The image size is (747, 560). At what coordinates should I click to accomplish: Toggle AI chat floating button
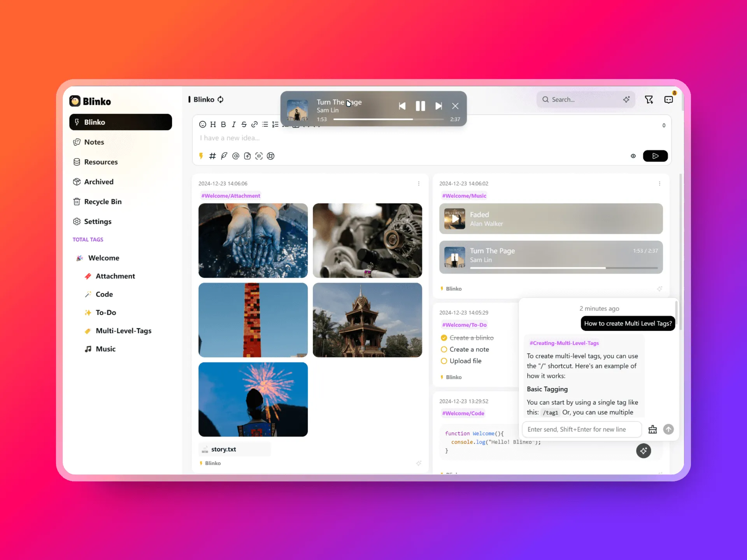643,451
